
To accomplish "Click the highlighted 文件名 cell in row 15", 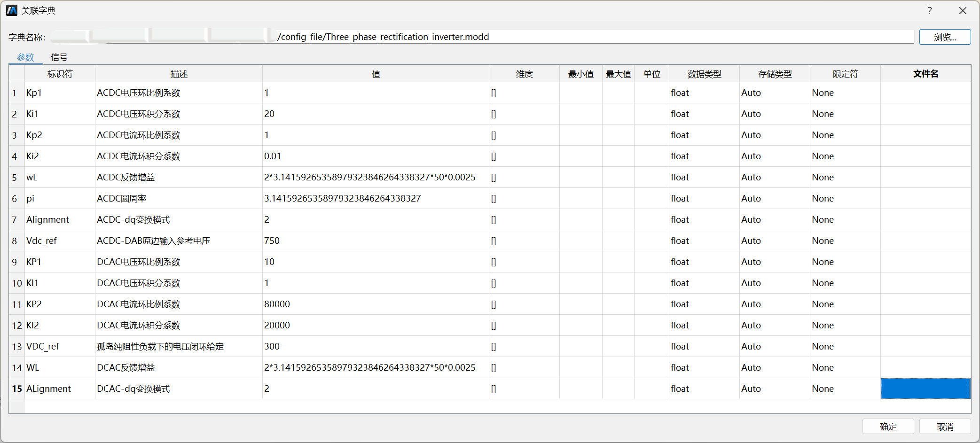I will pyautogui.click(x=926, y=389).
